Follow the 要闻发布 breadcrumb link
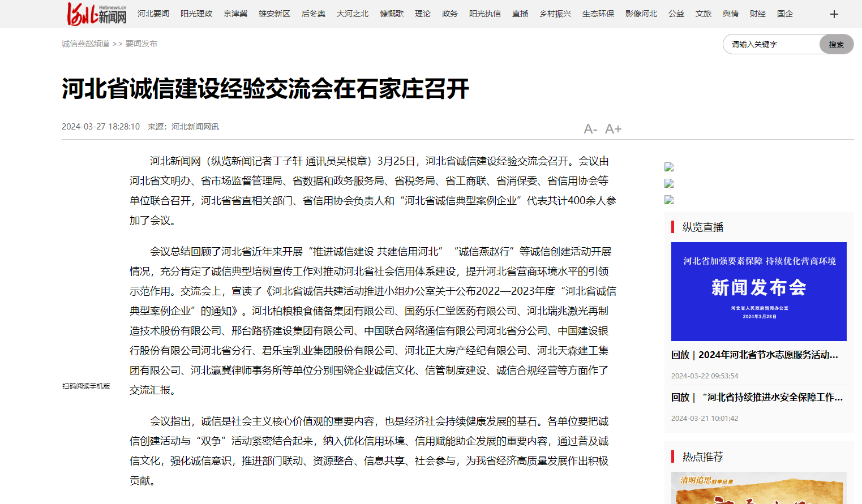Screen dimensions: 862x504 click(141, 44)
